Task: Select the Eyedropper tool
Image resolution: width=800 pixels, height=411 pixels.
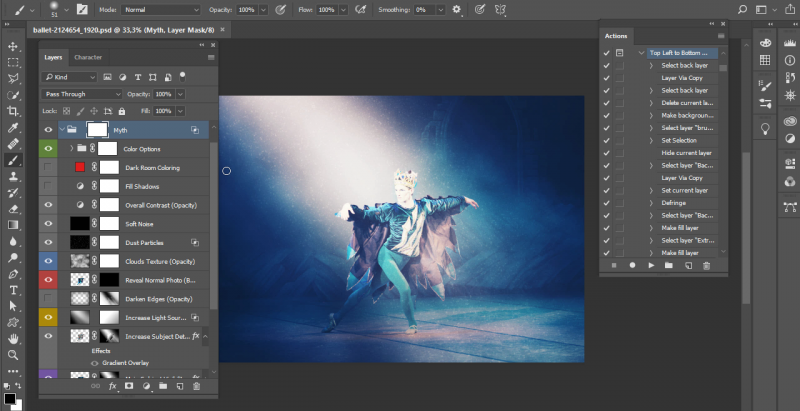Action: [x=13, y=127]
